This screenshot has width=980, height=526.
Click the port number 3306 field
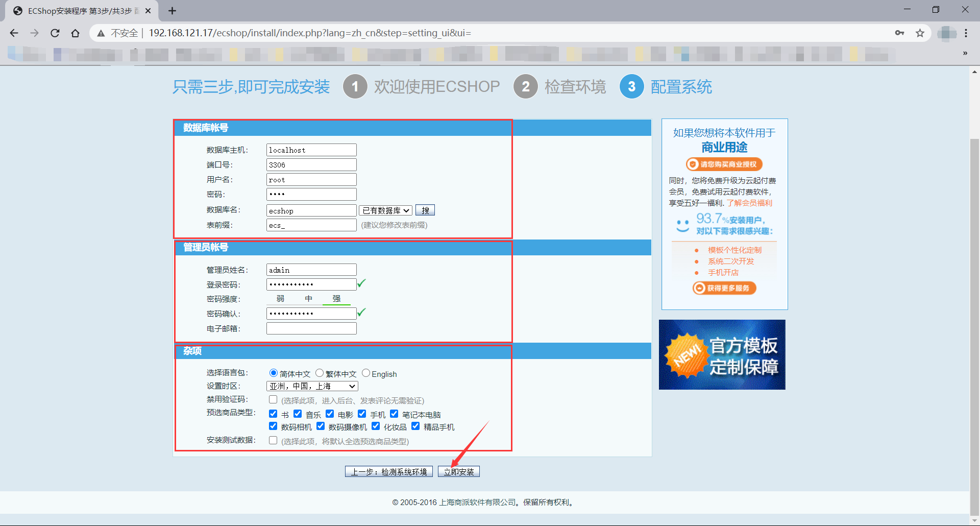tap(311, 164)
